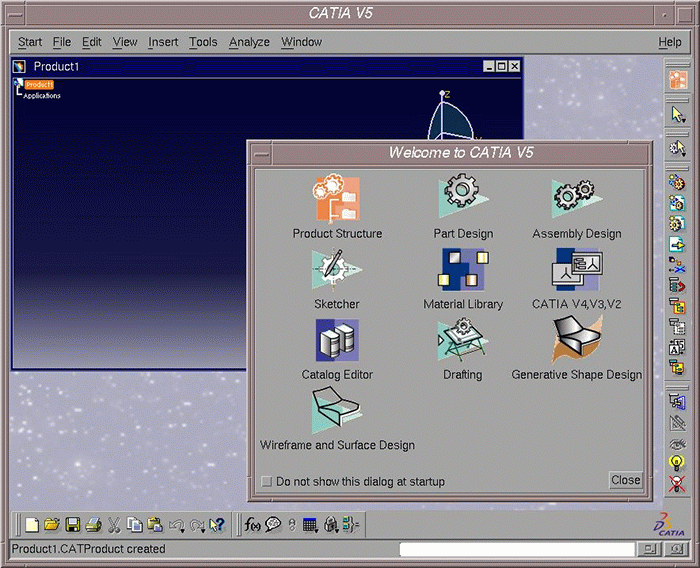This screenshot has width=700, height=568.
Task: Open the Help menu
Action: click(x=670, y=42)
